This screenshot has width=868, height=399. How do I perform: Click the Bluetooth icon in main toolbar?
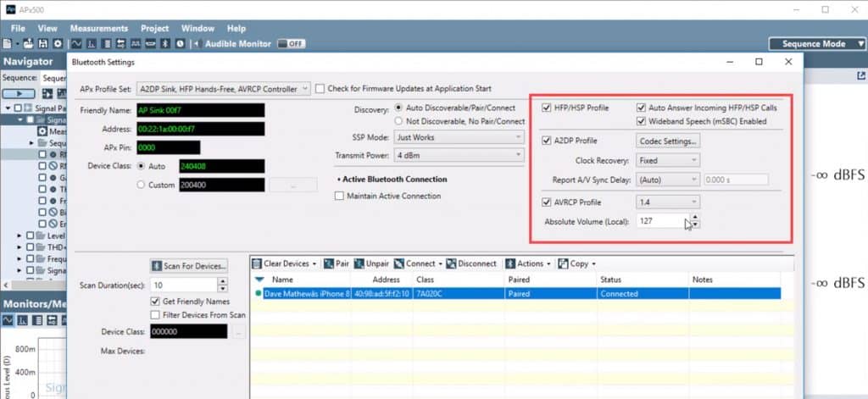pos(165,43)
